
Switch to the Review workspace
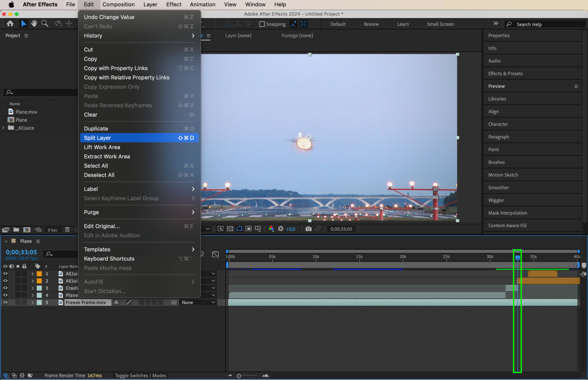click(x=371, y=24)
